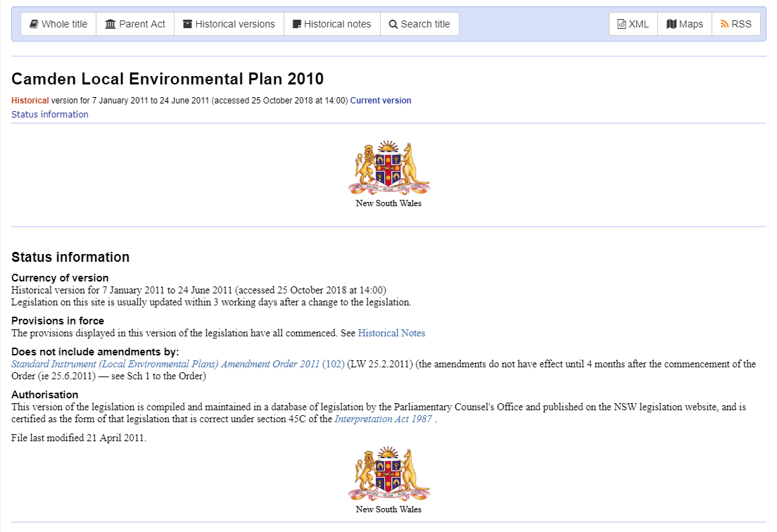Jump to the Status information link
The height and width of the screenshot is (532, 777).
click(x=49, y=115)
